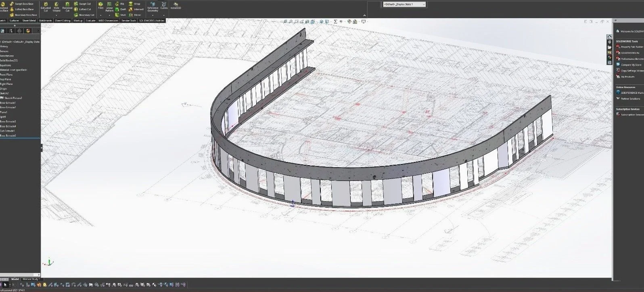Select the Rib tool
This screenshot has width=644, height=292.
click(119, 4)
